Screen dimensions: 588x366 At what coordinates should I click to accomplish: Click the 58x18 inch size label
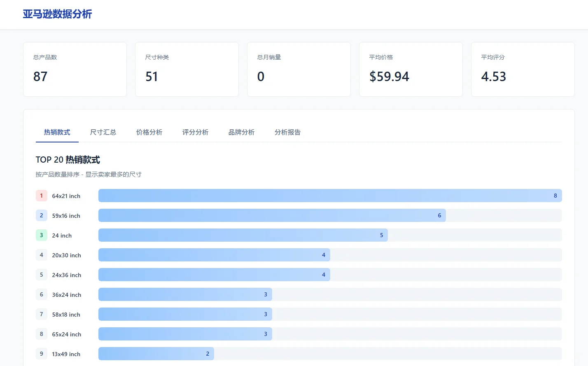pyautogui.click(x=66, y=315)
